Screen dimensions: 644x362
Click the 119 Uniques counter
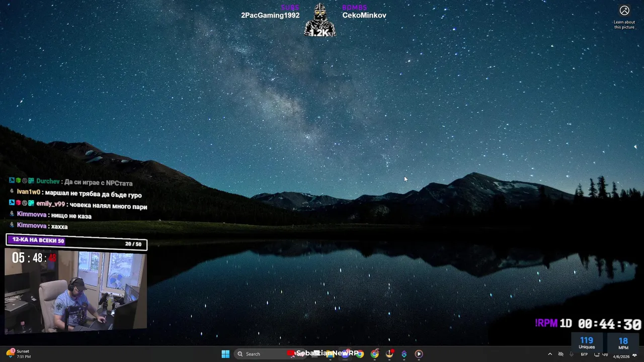tap(587, 343)
